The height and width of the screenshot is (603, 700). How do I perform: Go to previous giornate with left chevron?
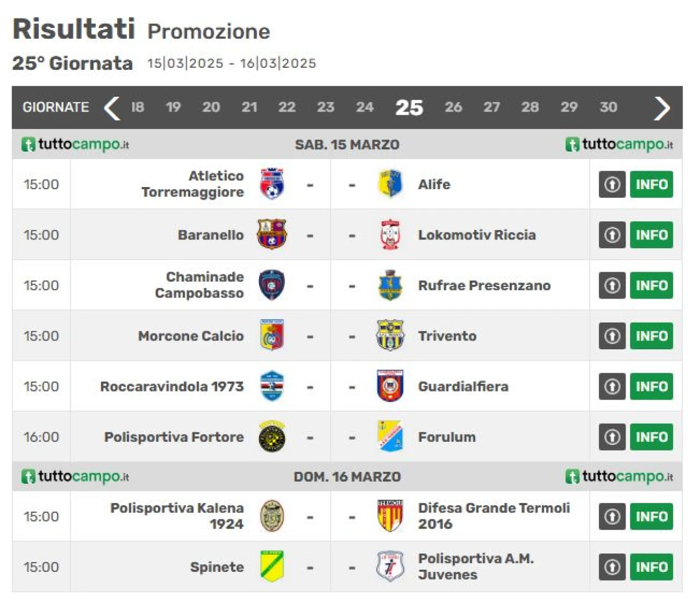pos(112,108)
